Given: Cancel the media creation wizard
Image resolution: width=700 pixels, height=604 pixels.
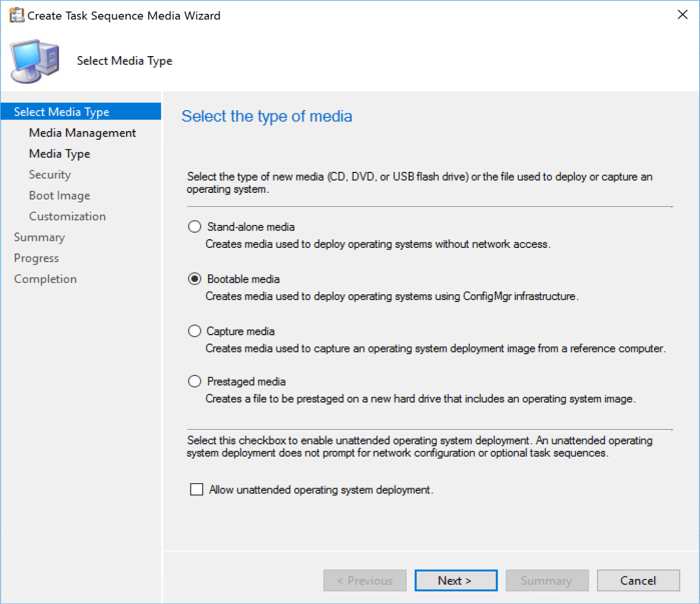Looking at the screenshot, I should pos(638,580).
